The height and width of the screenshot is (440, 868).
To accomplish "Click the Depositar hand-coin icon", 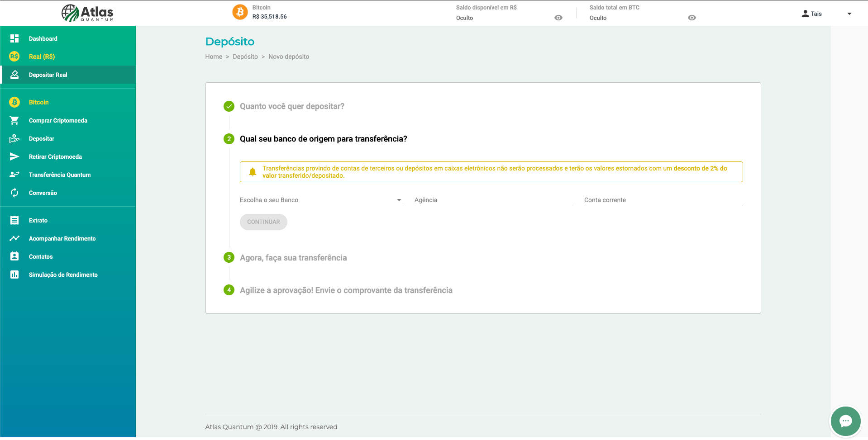I will (x=14, y=138).
